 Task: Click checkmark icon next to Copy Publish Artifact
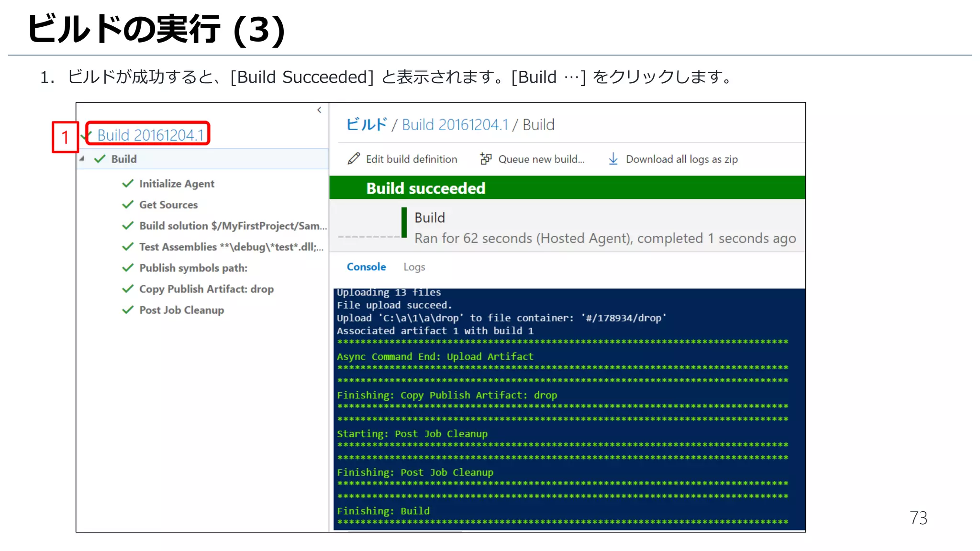(x=128, y=289)
